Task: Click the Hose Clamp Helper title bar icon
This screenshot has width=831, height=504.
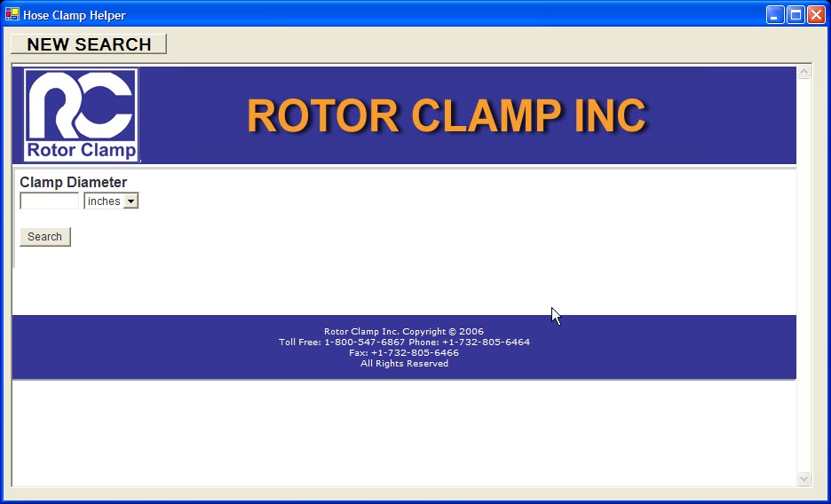Action: coord(12,14)
